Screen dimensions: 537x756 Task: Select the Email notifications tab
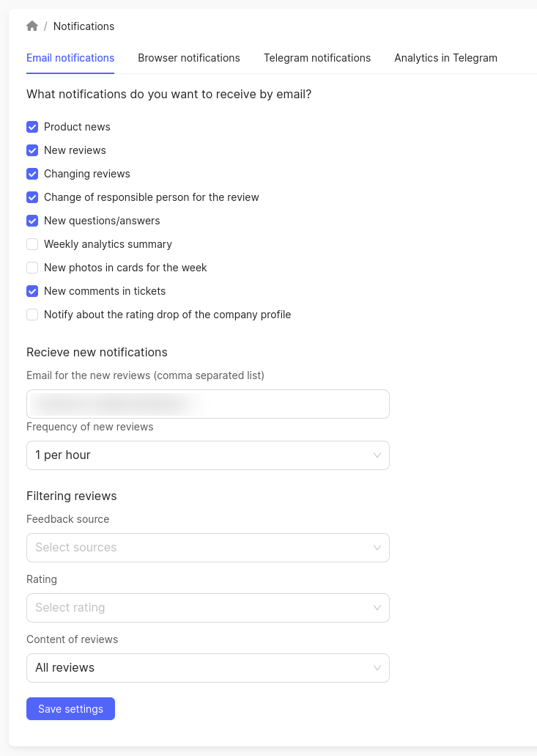click(70, 58)
